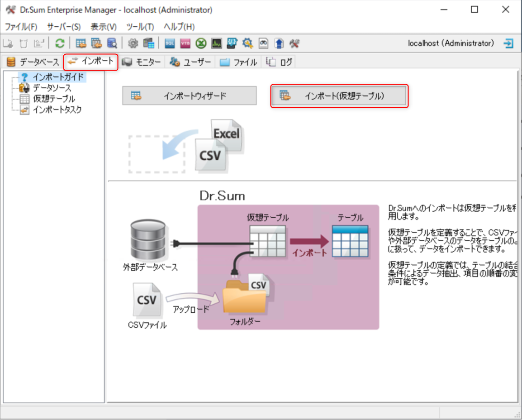Click the SQL toolbar icon
Viewport: 522px width, 420px height.
(170, 43)
